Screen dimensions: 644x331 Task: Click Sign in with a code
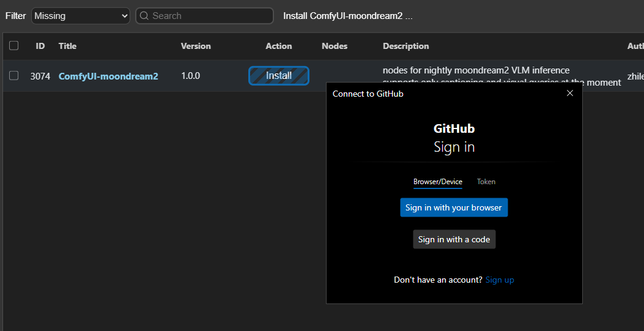[x=454, y=239]
